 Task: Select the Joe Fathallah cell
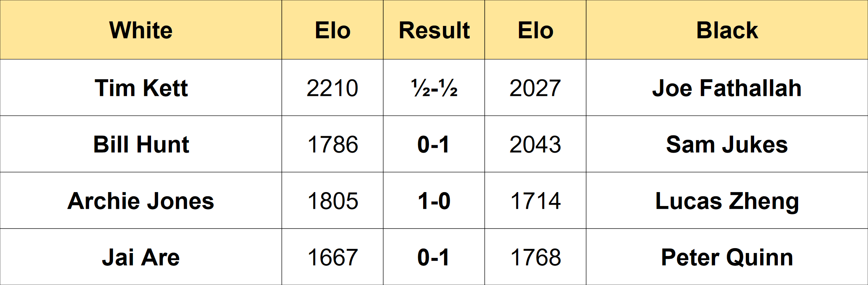[727, 88]
